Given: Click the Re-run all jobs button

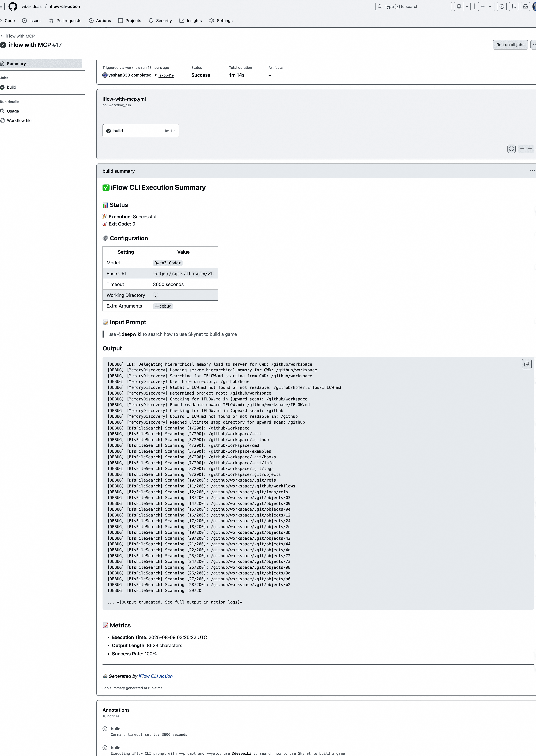Looking at the screenshot, I should click(x=510, y=45).
